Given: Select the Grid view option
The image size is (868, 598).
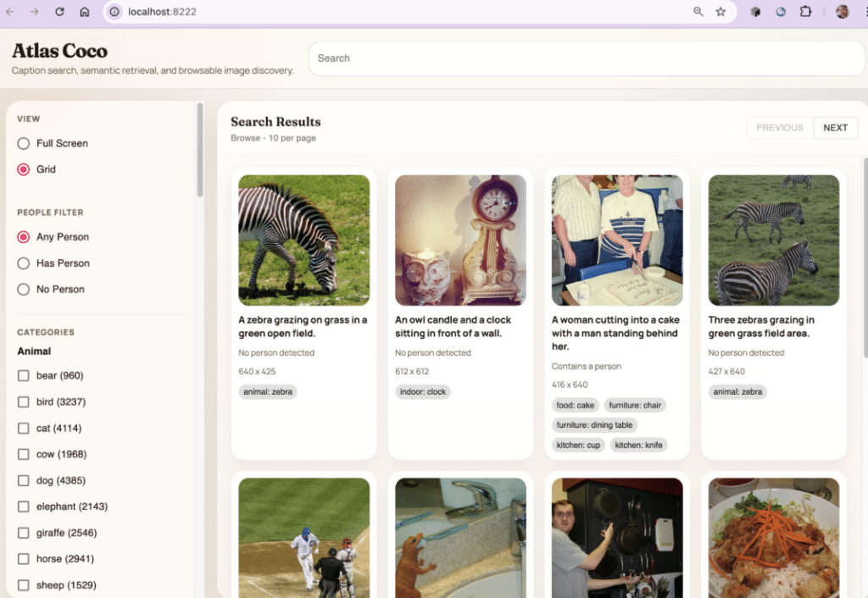Looking at the screenshot, I should coord(23,169).
